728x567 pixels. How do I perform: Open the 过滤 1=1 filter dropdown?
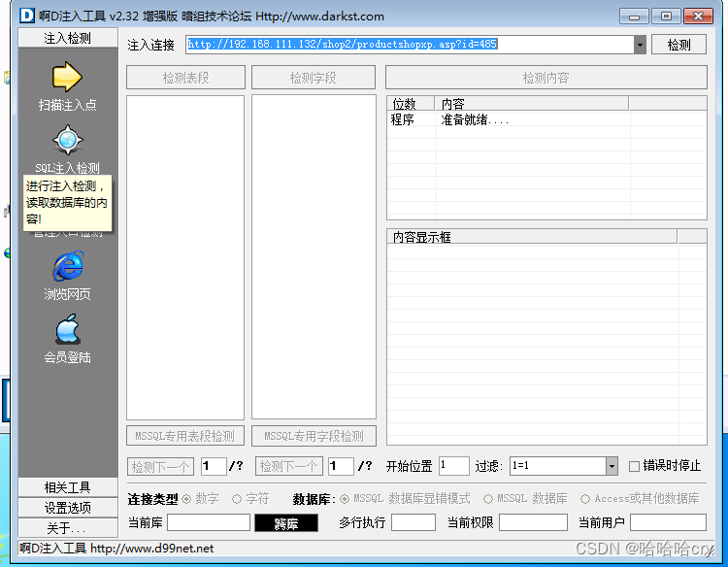point(612,466)
